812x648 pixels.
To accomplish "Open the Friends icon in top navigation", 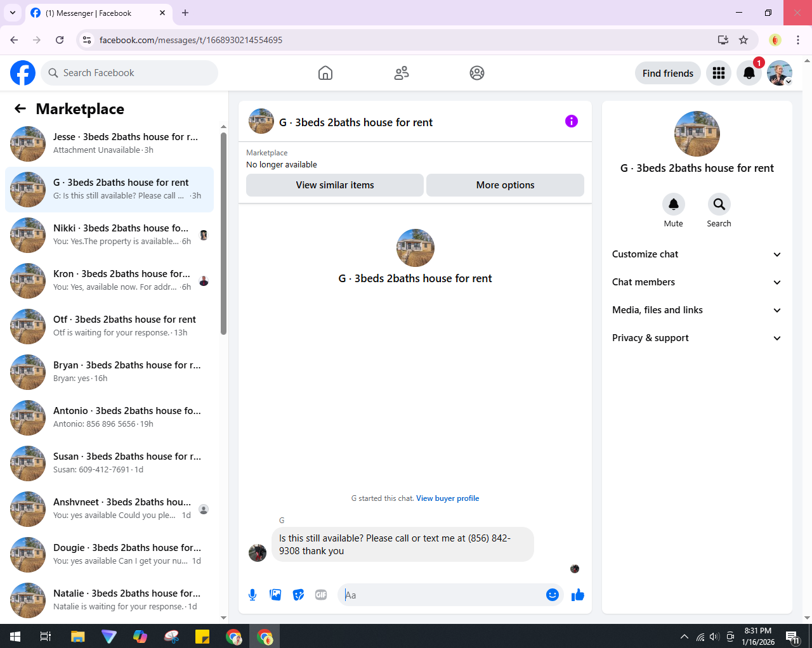I will (x=402, y=73).
